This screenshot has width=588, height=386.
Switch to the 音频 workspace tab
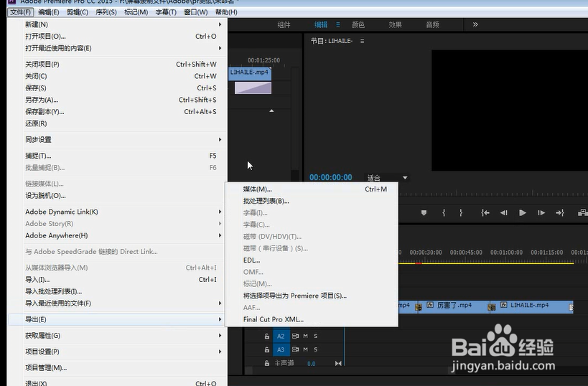point(432,24)
